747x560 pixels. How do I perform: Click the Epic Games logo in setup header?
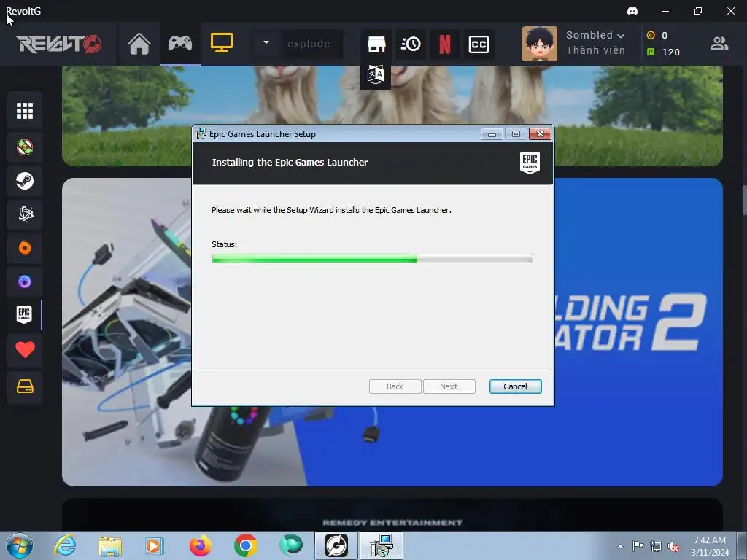530,163
